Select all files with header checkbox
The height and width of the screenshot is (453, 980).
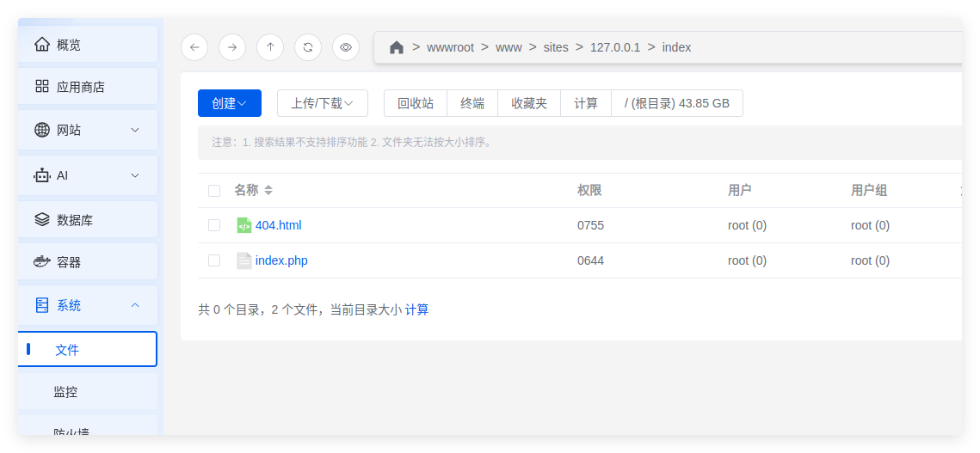pyautogui.click(x=214, y=191)
